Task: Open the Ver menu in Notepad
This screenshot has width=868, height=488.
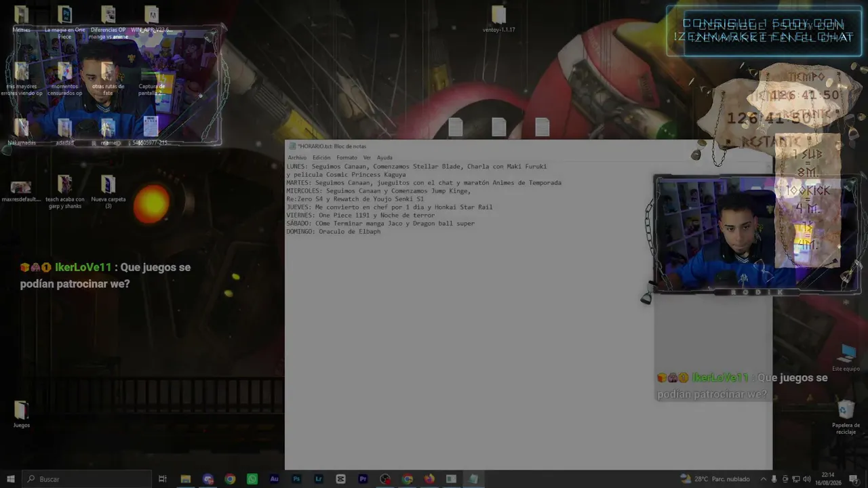Action: (367, 158)
